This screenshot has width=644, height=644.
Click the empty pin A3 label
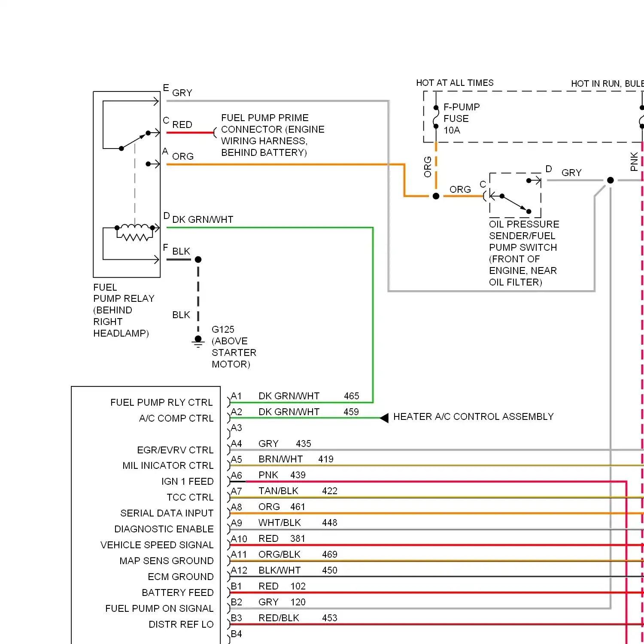pyautogui.click(x=236, y=428)
